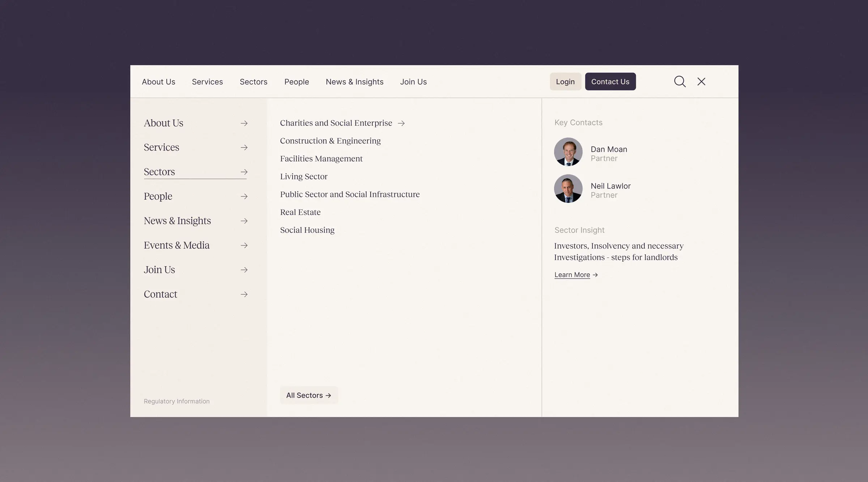Open the All Sectors button
868x482 pixels.
click(309, 395)
